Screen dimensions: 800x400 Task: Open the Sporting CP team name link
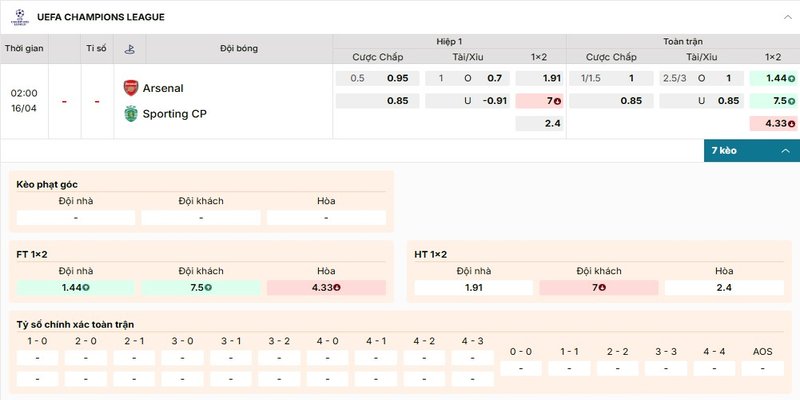180,113
